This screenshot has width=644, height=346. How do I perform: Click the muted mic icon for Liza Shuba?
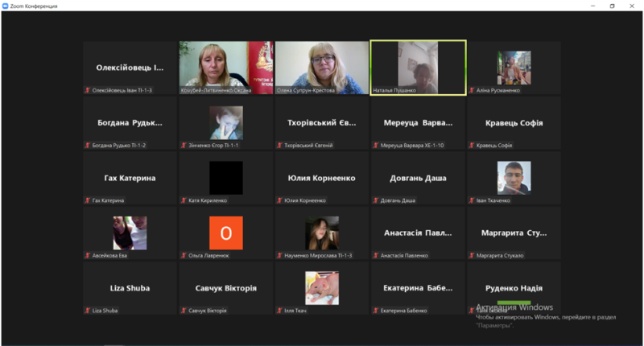click(88, 310)
